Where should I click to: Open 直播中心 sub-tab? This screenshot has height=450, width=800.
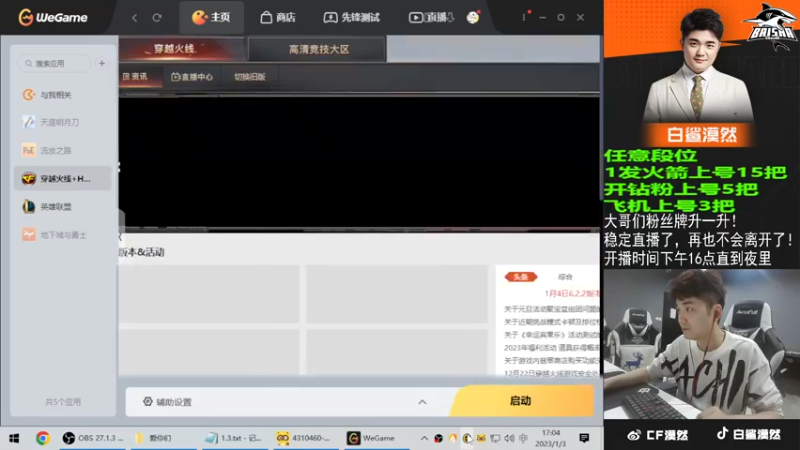pyautogui.click(x=192, y=77)
